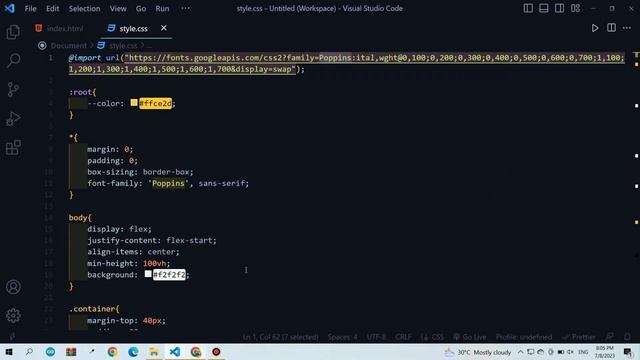Place cursor on the 'Poppins' font-family value
The image size is (640, 360).
pos(168,183)
